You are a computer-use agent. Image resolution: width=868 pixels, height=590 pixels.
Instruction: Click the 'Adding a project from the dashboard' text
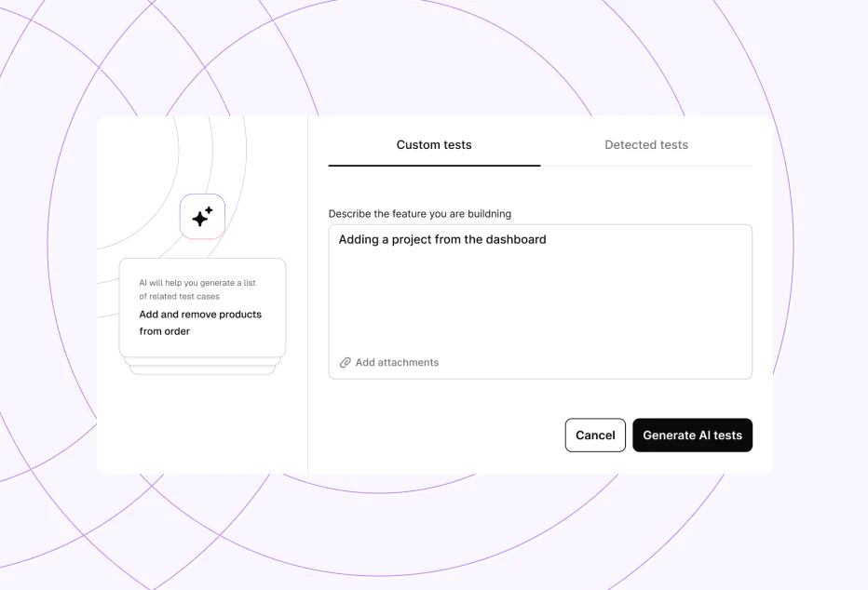442,239
